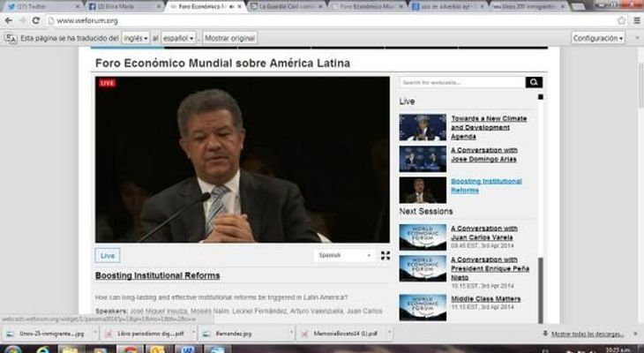Click the Mostrar original button

230,38
